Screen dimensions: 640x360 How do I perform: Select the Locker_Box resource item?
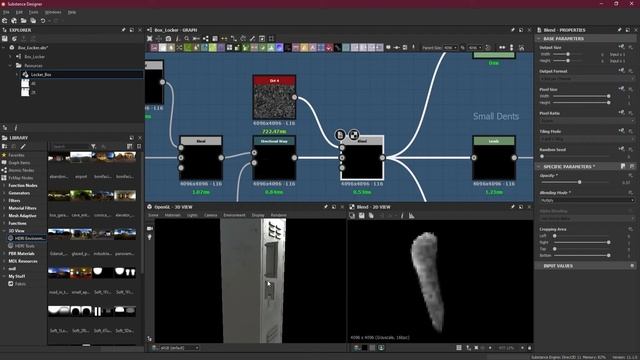tap(41, 75)
